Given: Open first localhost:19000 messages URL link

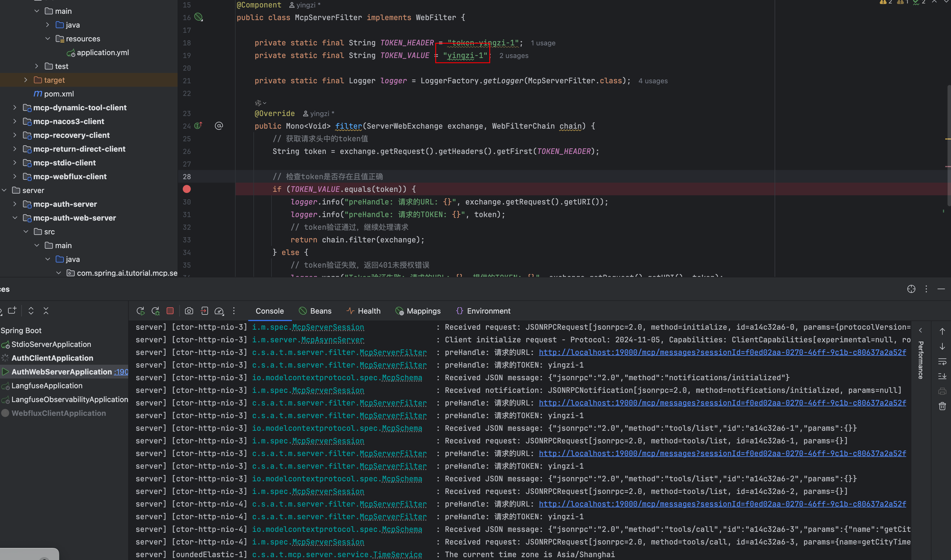Looking at the screenshot, I should (x=722, y=352).
